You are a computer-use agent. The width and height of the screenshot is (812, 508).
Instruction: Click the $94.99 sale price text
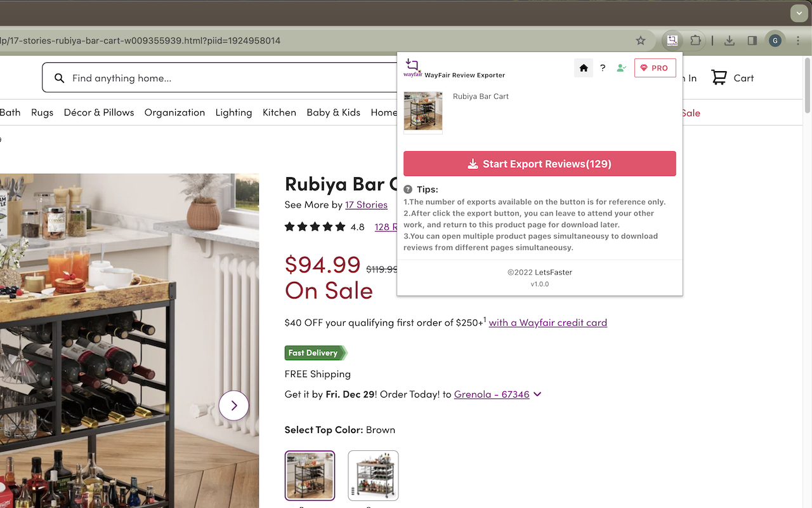tap(322, 264)
